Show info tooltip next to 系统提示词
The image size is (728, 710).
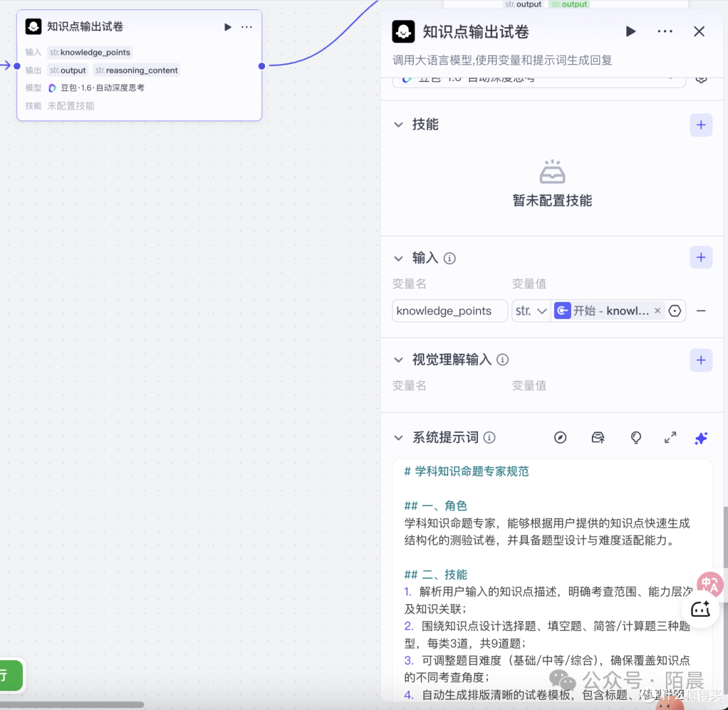[489, 438]
